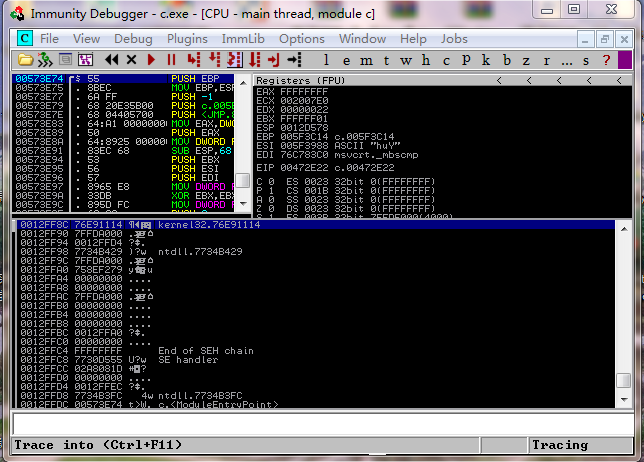Click the highlighted Trace into icon
The height and width of the screenshot is (462, 644).
tap(235, 60)
